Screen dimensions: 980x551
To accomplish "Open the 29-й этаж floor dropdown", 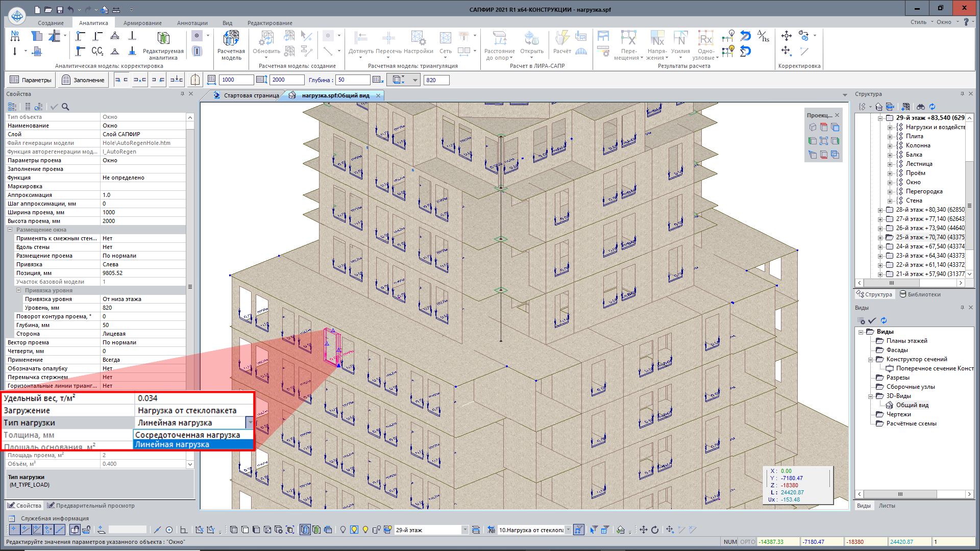I will pyautogui.click(x=464, y=530).
